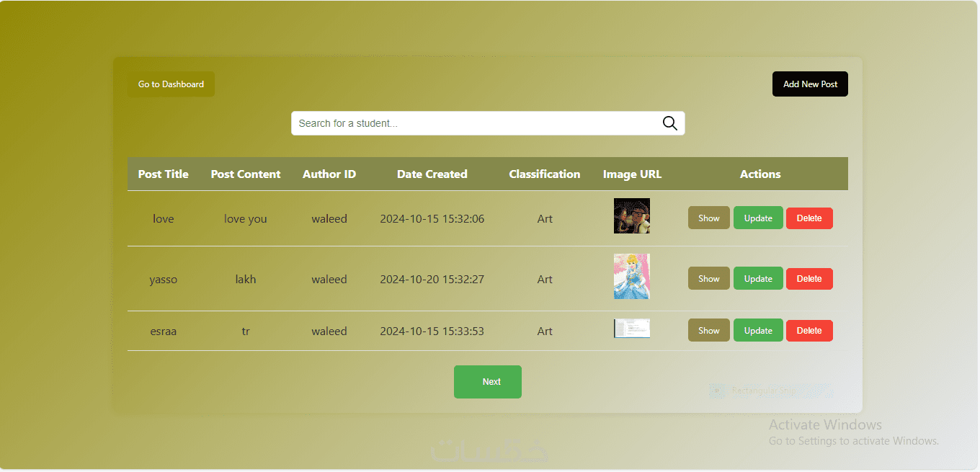
Task: Click the Image URL column header
Action: click(632, 174)
